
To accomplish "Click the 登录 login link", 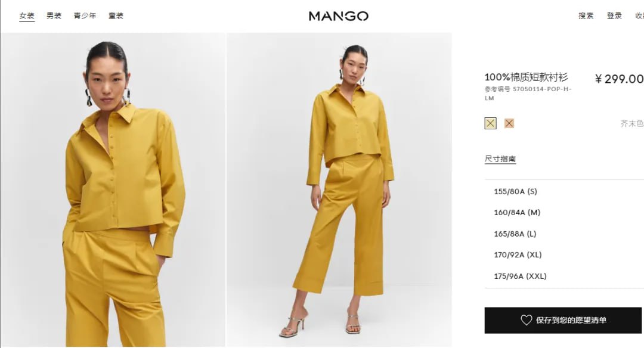I will tap(614, 15).
